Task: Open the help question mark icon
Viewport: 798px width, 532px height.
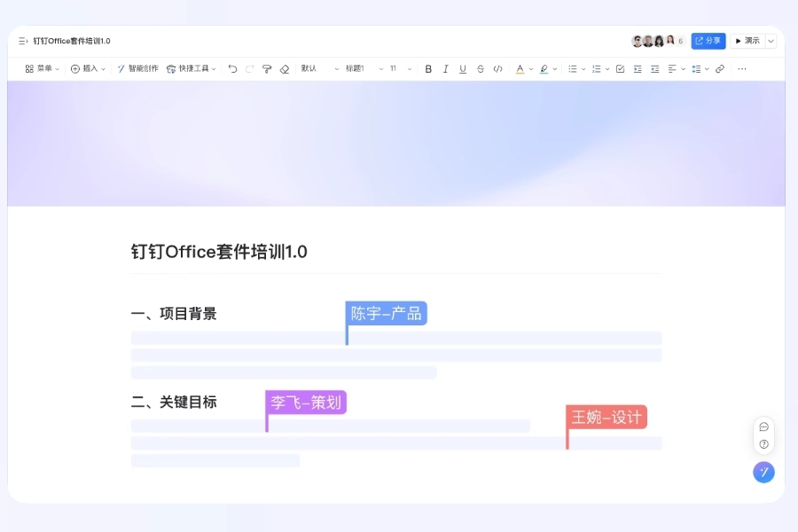Action: coord(763,444)
